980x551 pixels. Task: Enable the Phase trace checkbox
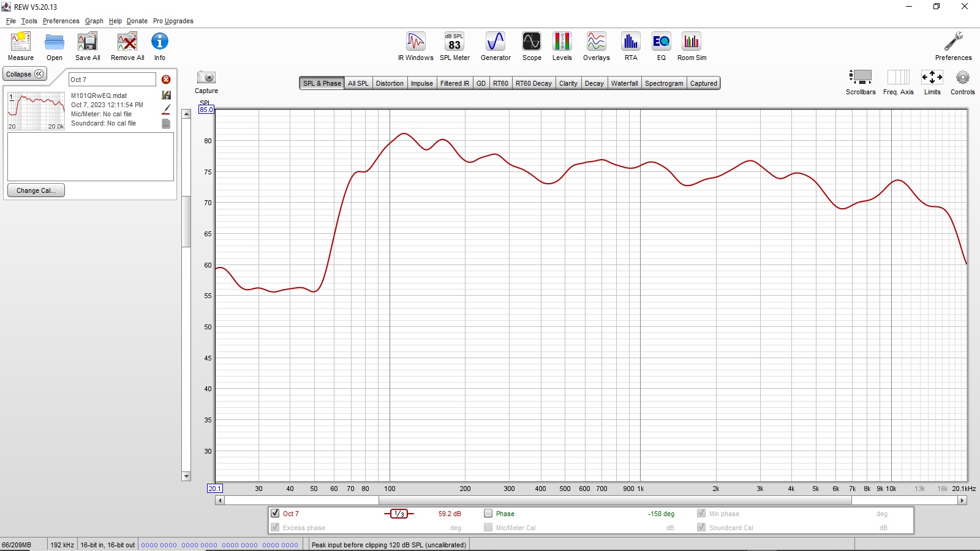pyautogui.click(x=488, y=514)
